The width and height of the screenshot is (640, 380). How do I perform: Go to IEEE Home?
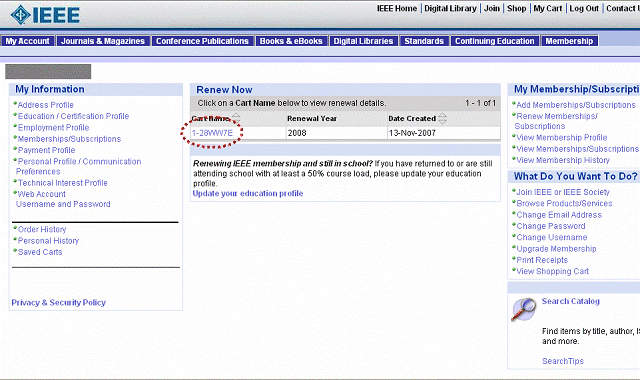[397, 9]
